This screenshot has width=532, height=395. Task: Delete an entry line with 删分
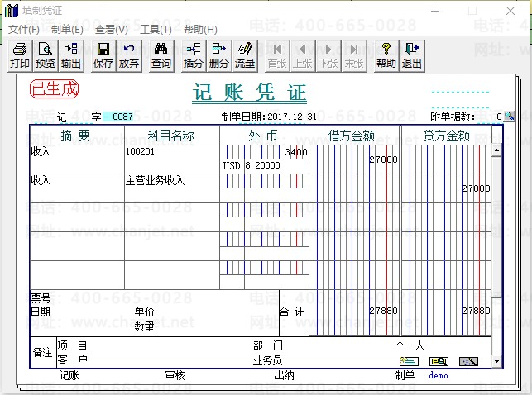[219, 55]
